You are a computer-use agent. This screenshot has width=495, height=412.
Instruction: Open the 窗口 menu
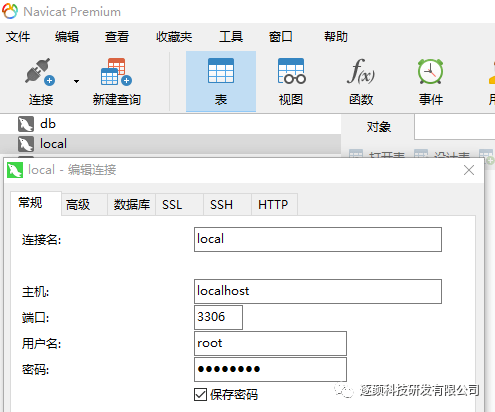[x=281, y=36]
